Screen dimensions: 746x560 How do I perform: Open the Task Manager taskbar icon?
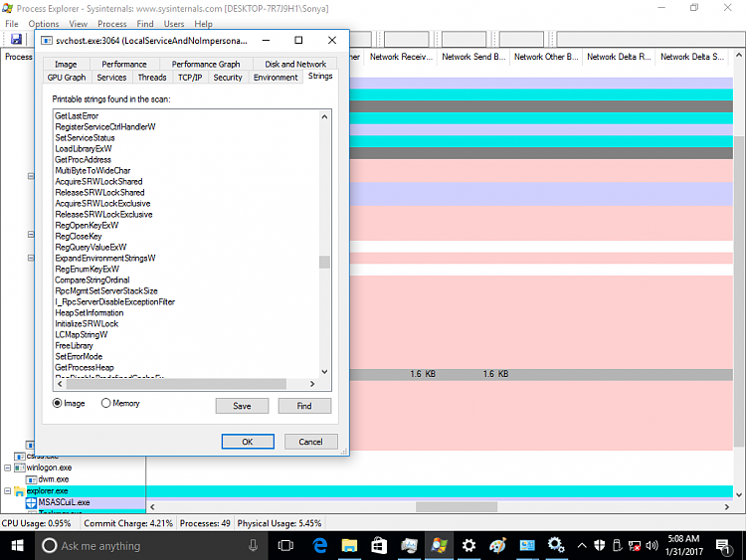coord(409,546)
